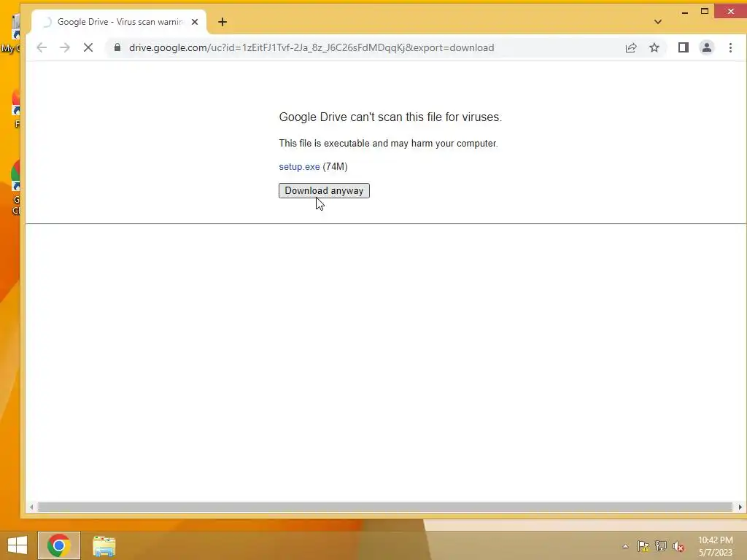The height and width of the screenshot is (560, 747).
Task: View site information via the lock icon
Action: pos(117,47)
